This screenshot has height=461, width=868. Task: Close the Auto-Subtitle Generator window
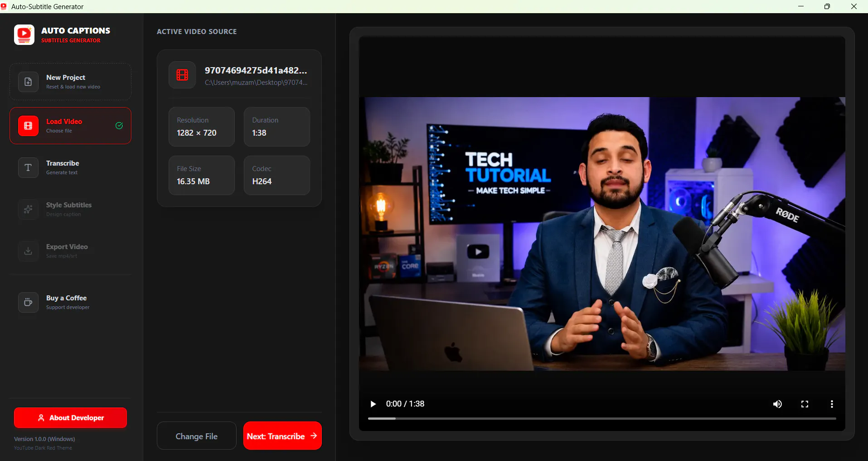pyautogui.click(x=854, y=6)
